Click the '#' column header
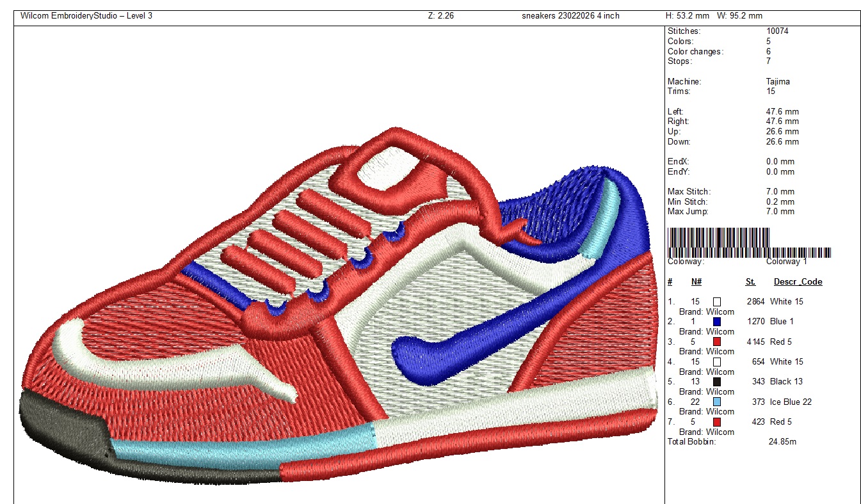 (x=670, y=282)
